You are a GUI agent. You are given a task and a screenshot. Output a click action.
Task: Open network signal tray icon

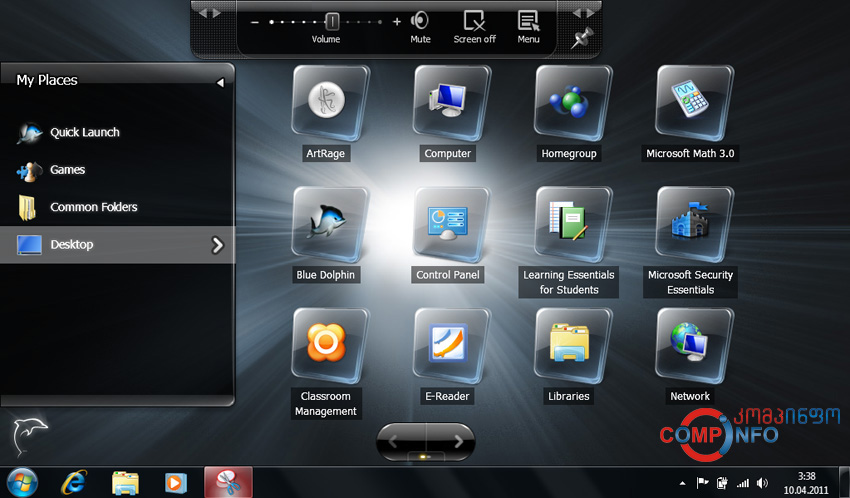[742, 483]
